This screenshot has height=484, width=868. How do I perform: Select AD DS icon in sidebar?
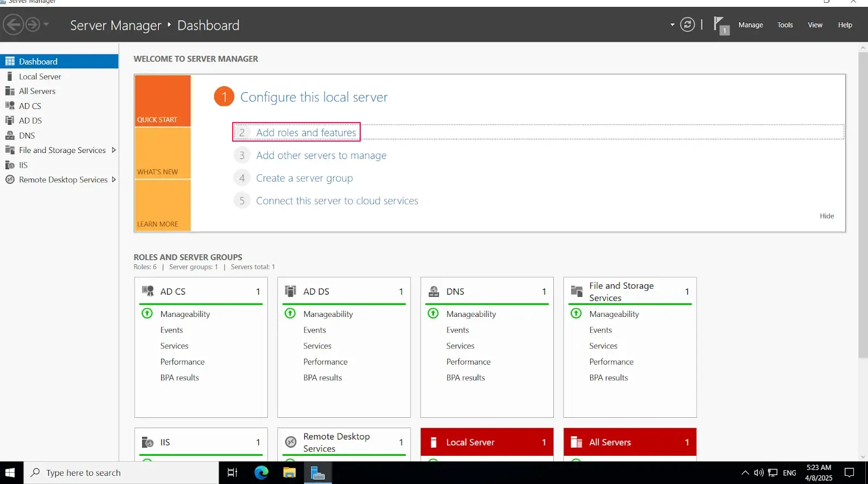click(10, 120)
